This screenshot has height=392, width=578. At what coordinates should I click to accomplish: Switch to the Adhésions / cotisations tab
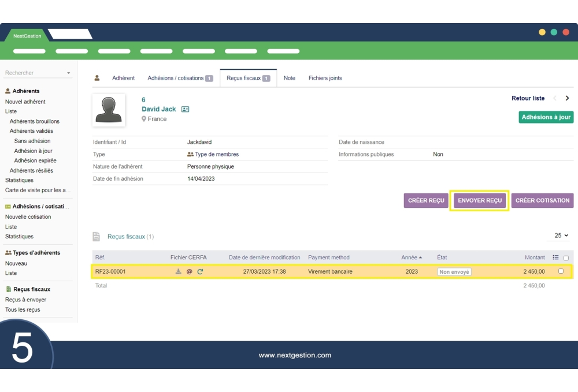click(180, 78)
